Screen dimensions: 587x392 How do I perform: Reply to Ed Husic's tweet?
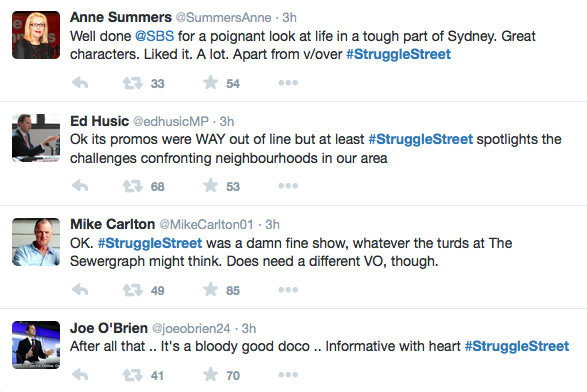(80, 186)
